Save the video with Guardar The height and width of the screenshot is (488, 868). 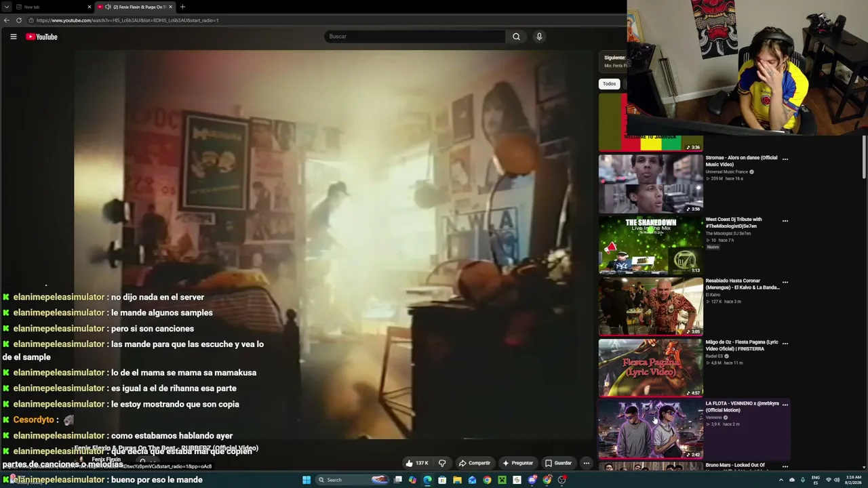click(x=558, y=463)
